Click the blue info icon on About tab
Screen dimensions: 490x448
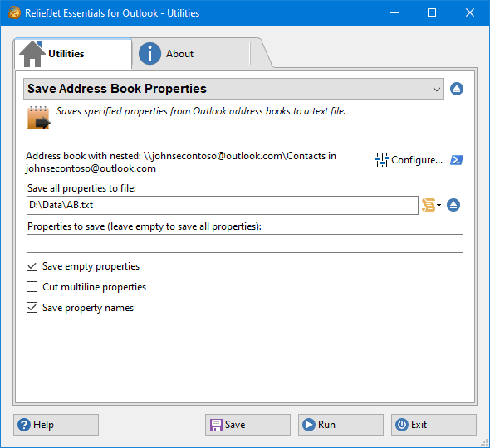pyautogui.click(x=149, y=53)
